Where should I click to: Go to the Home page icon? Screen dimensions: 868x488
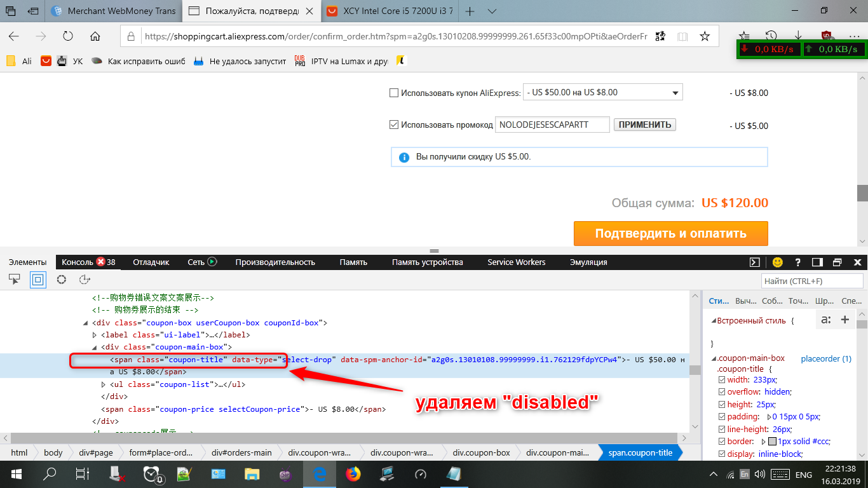(95, 36)
